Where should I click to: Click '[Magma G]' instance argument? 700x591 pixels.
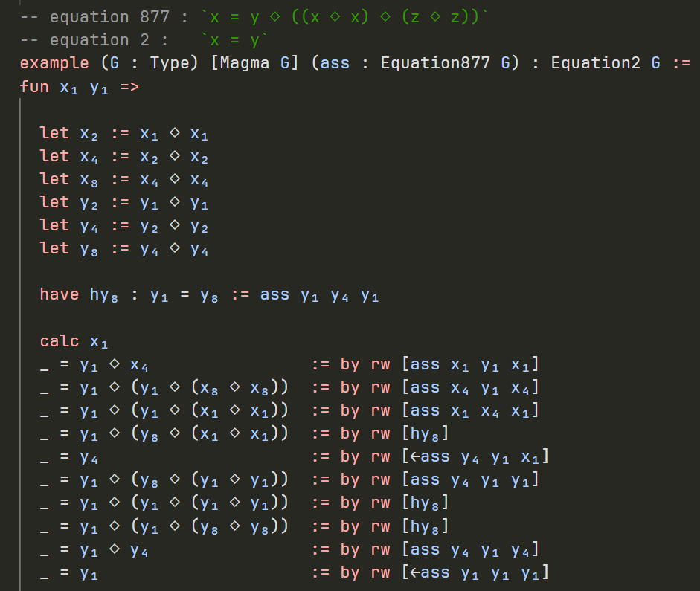click(x=255, y=63)
